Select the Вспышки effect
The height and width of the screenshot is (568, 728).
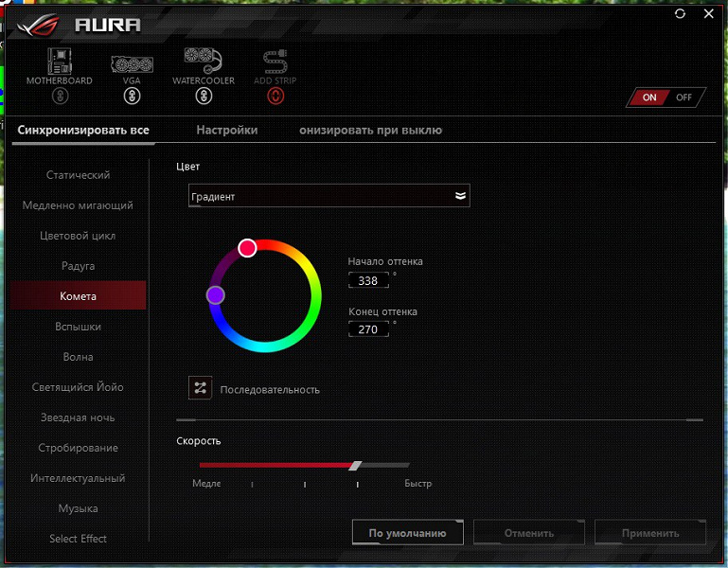click(x=78, y=327)
